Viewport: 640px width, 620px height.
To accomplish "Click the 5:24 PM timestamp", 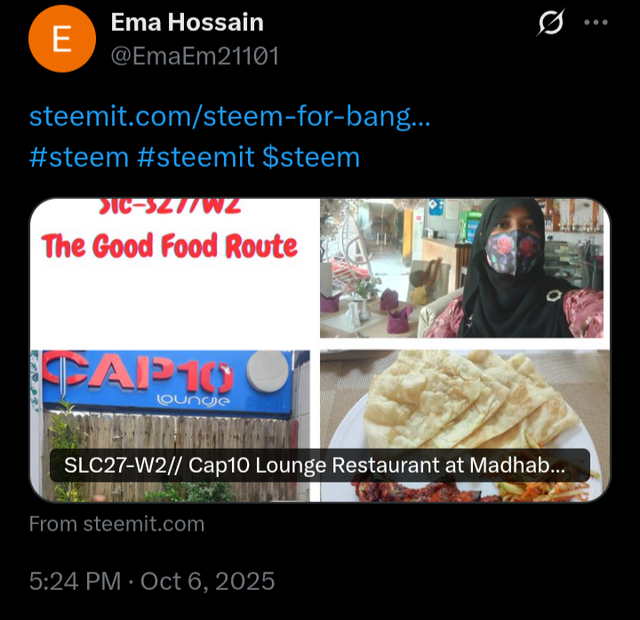I will point(75,581).
